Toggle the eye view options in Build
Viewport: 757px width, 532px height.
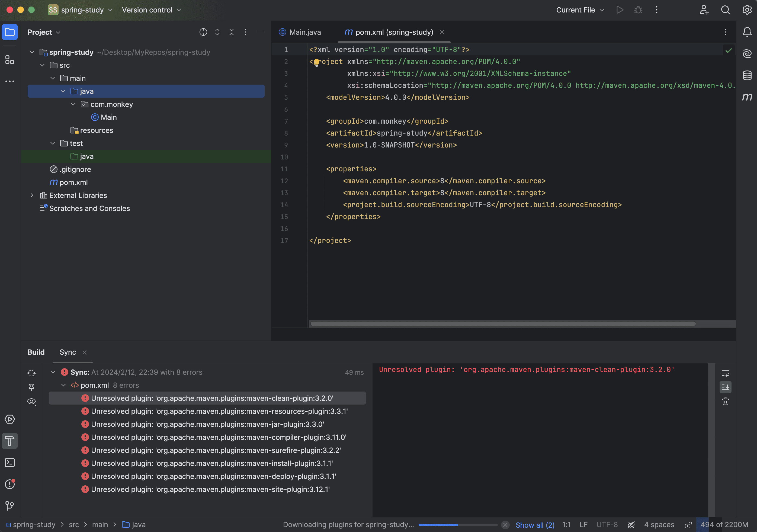tap(31, 401)
